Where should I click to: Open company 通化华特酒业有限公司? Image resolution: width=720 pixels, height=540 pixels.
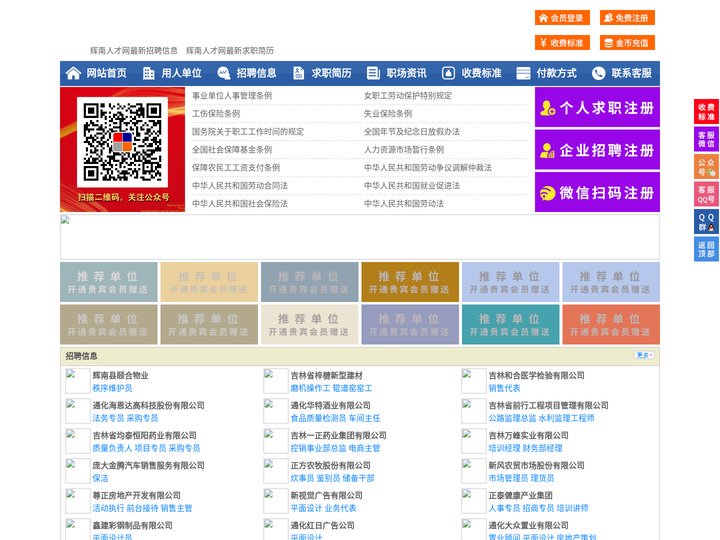(x=330, y=405)
